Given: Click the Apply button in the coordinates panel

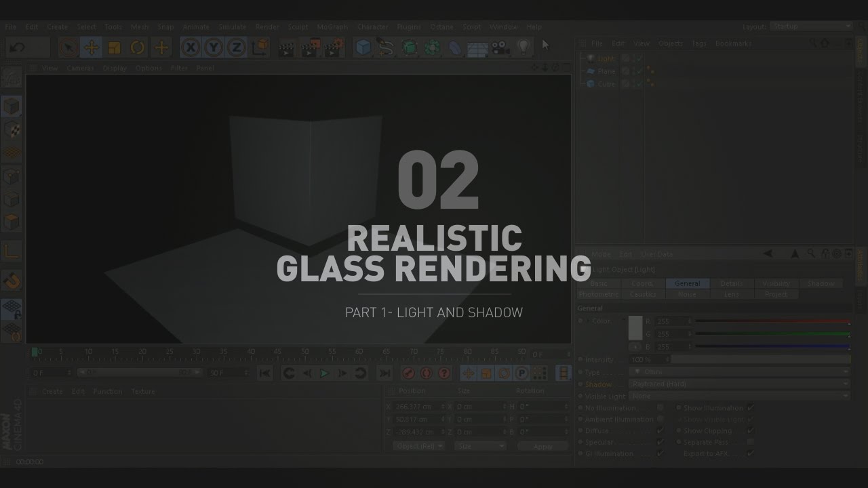Looking at the screenshot, I should 542,447.
